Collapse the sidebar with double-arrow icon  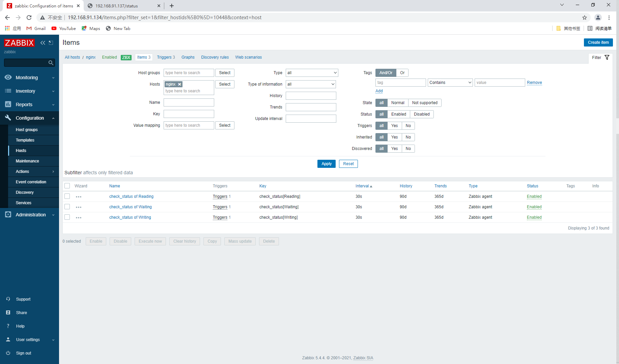[x=43, y=43]
